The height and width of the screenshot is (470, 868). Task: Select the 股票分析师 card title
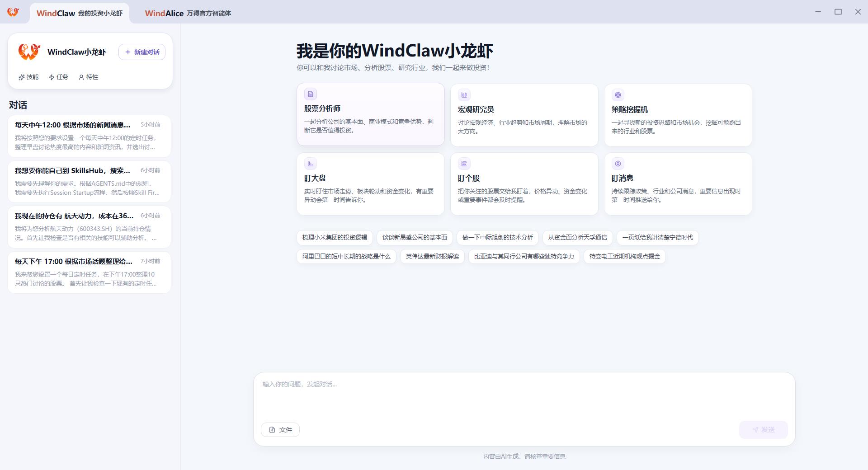coord(322,108)
